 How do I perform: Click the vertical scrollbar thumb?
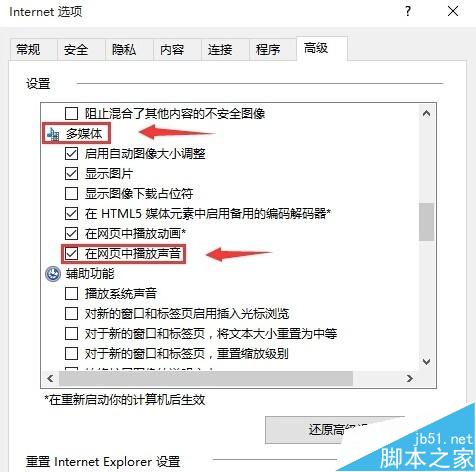426,222
